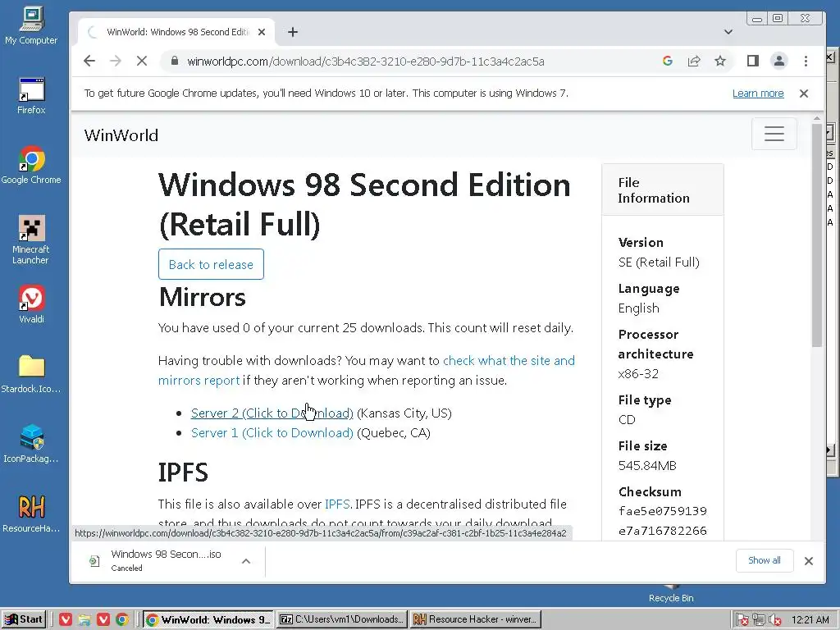Stop loading the page with X button
Image resolution: width=840 pixels, height=630 pixels.
pos(141,61)
